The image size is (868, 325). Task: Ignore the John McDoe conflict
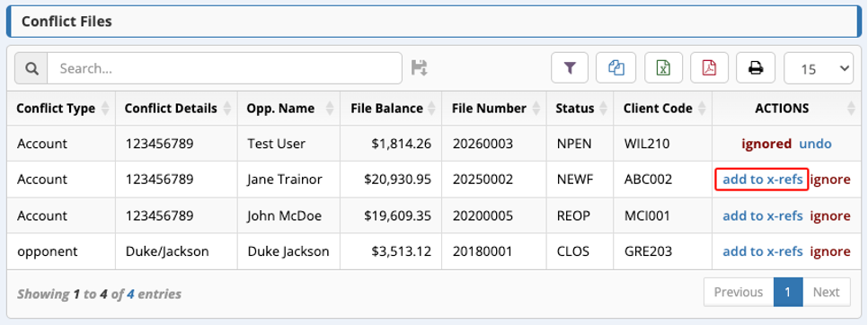click(x=829, y=215)
